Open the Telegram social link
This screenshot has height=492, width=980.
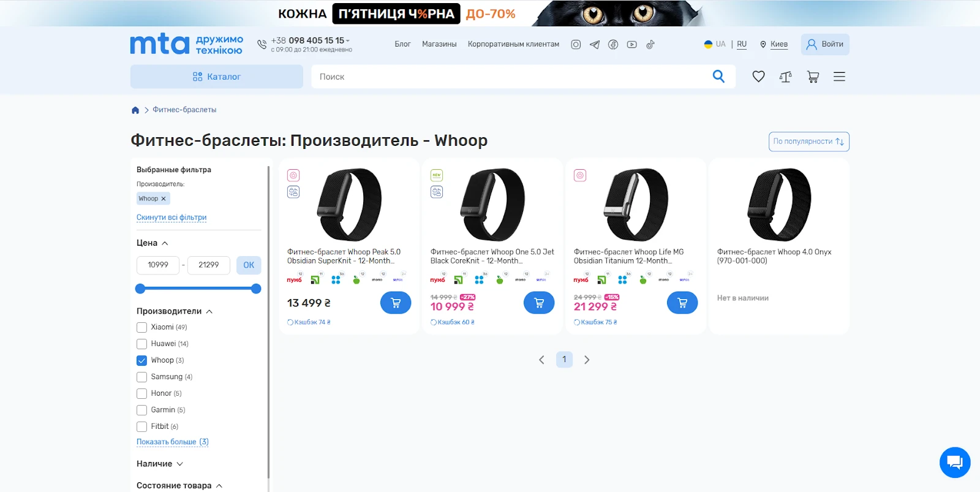[594, 44]
